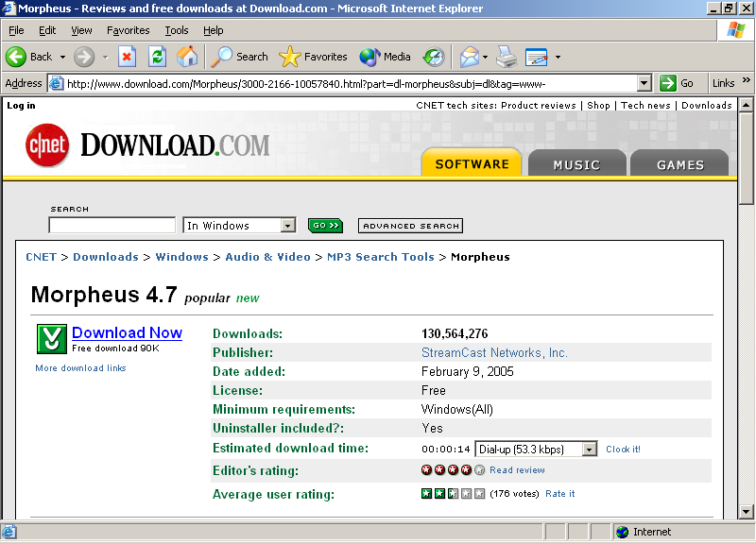
Task: Switch to the GAMES tab
Action: [x=679, y=163]
